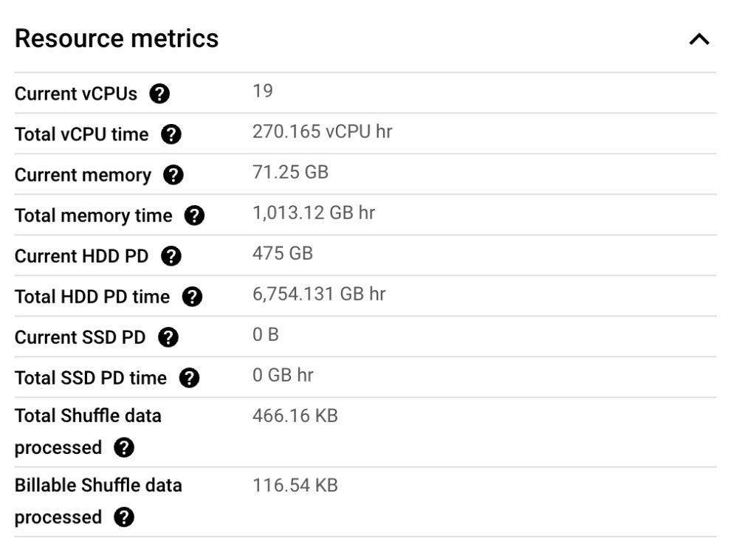Viewport: 756px width, 538px height.
Task: Click the 270.165 vCPU hr value
Action: [x=322, y=134]
